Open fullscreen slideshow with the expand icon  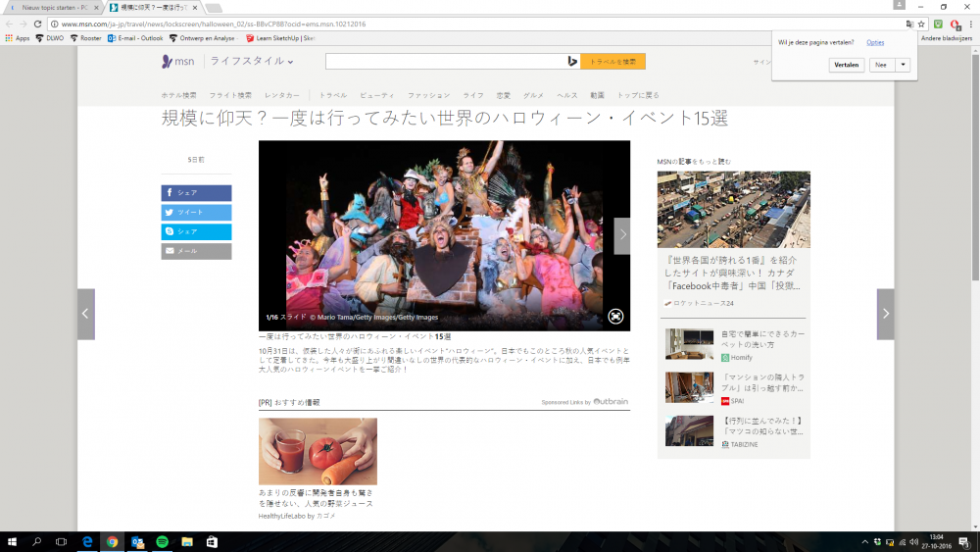pos(615,316)
